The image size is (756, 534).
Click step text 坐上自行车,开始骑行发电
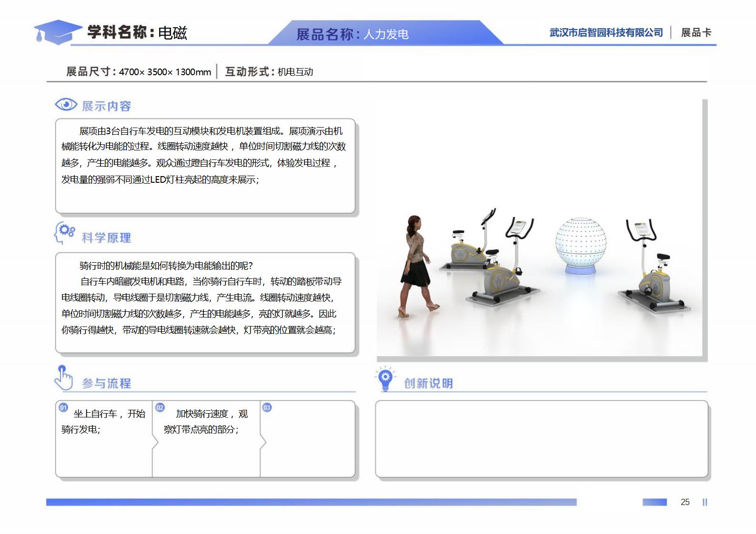click(x=103, y=422)
